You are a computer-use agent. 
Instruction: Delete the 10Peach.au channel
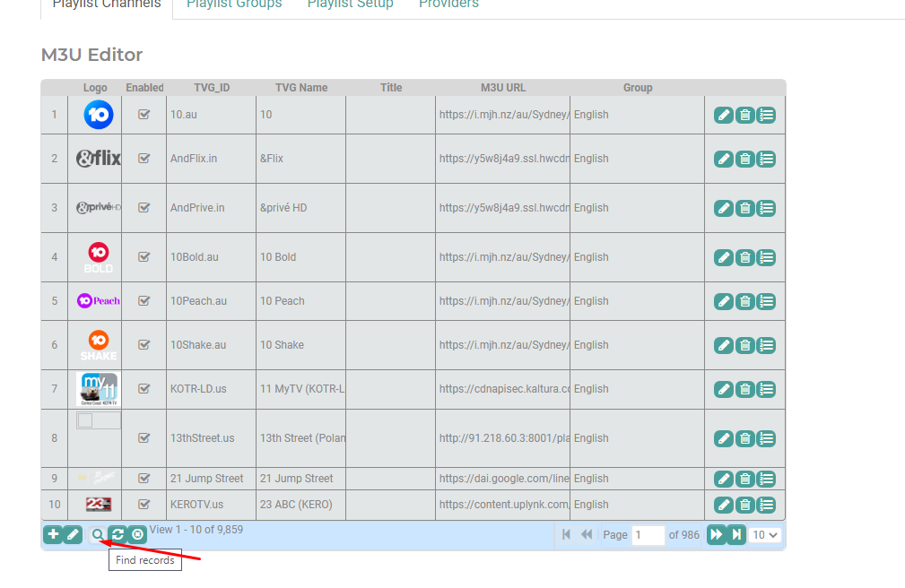(x=745, y=301)
